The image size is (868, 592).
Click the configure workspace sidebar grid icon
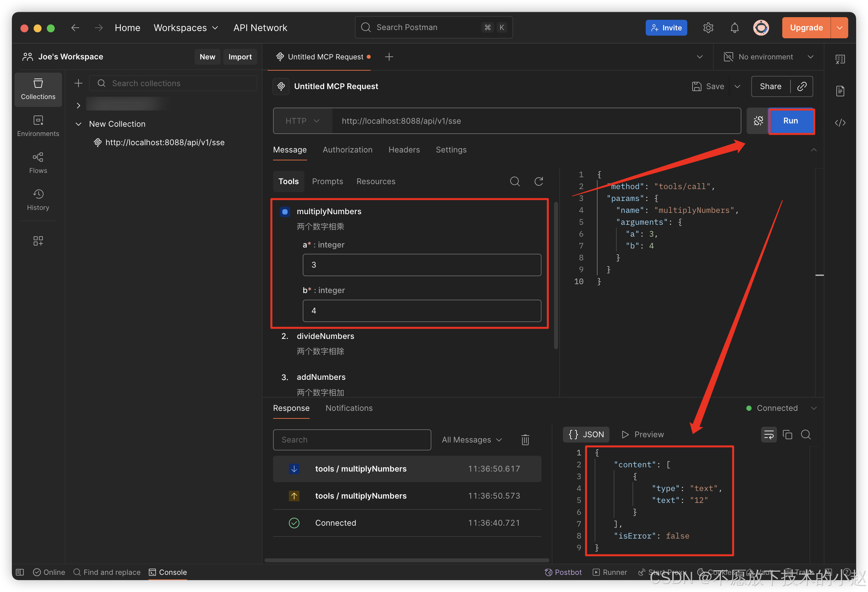pos(38,241)
